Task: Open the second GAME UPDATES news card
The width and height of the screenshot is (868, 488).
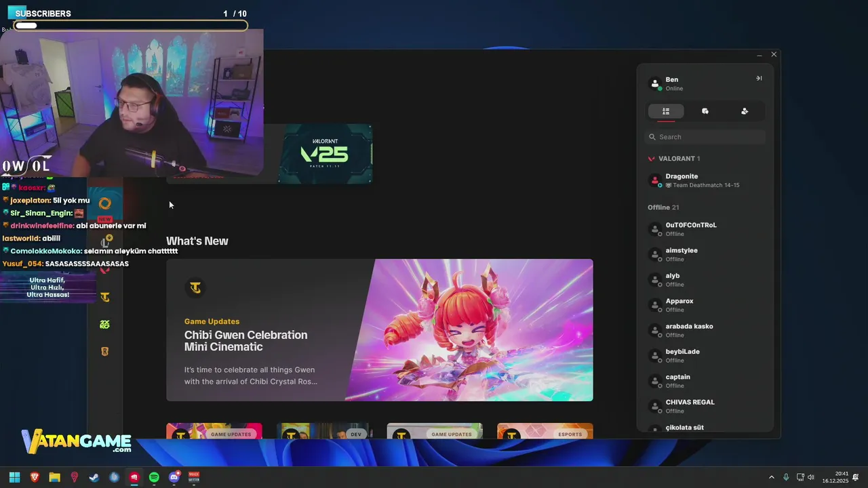Action: [435, 431]
